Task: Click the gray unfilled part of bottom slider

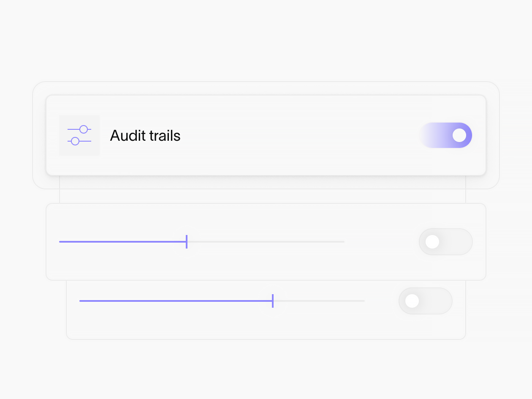Action: coord(319,301)
